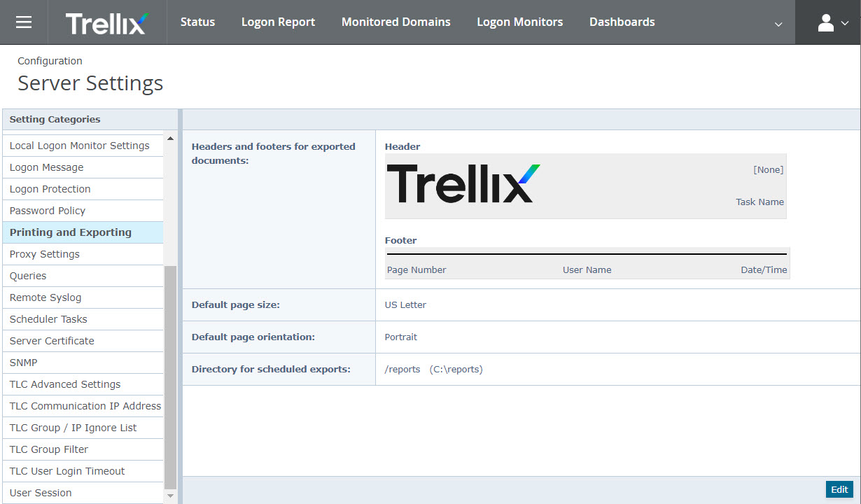Click the Server Settings page title
Viewport: 861px width, 504px height.
click(x=90, y=83)
